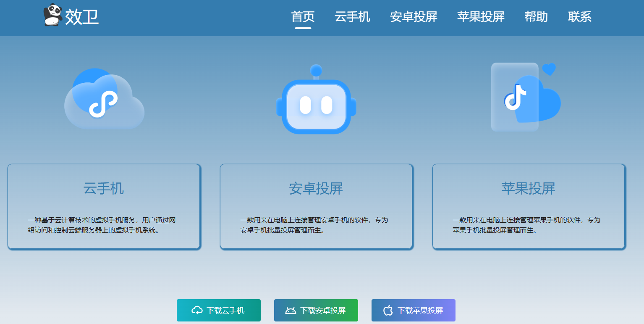644x324 pixels.
Task: Open the 首页 navigation tab
Action: 303,17
